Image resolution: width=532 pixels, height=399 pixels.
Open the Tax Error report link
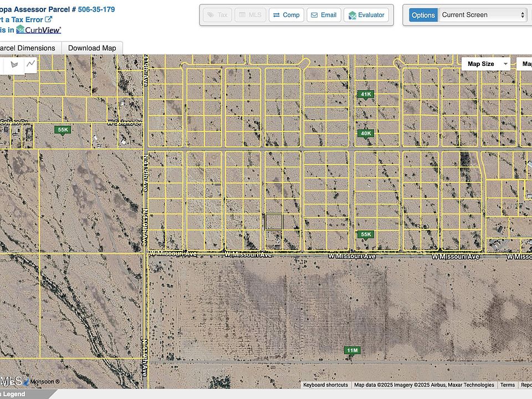pos(25,20)
